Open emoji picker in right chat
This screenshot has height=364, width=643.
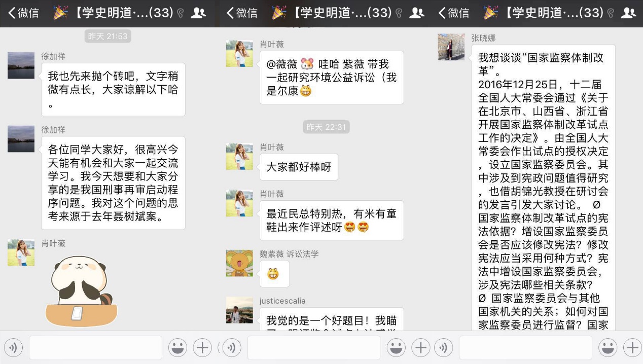point(608,348)
